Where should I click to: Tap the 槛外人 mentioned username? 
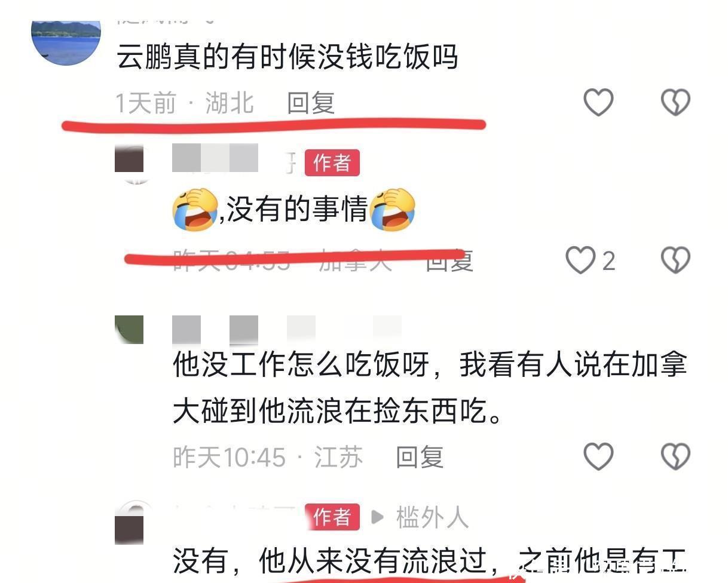pos(432,517)
